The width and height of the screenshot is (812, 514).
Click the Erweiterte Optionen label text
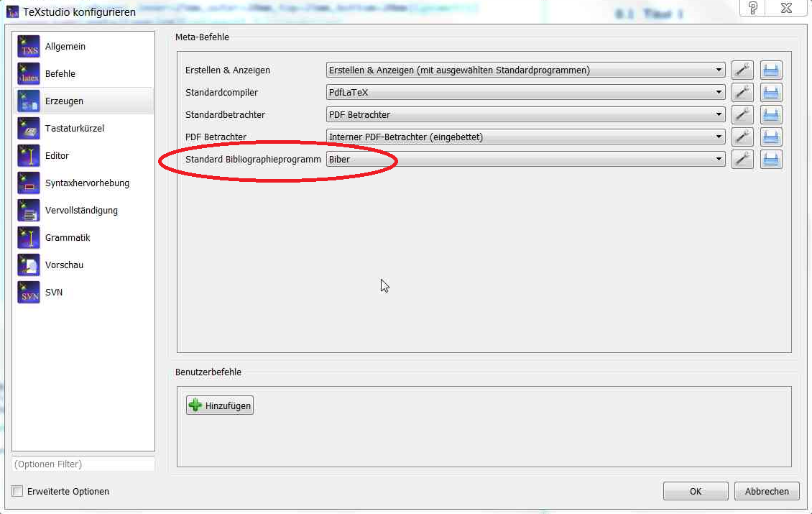click(x=68, y=491)
